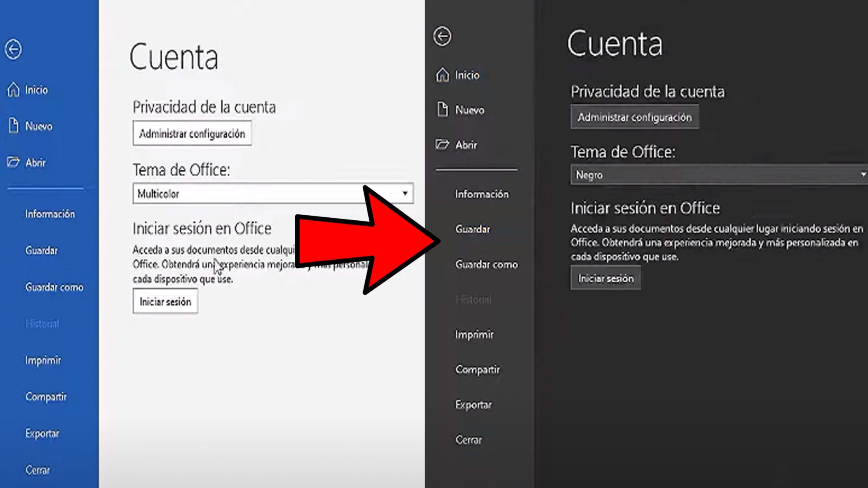
Task: Click Nuevo document icon in blue sidebar
Action: [14, 126]
